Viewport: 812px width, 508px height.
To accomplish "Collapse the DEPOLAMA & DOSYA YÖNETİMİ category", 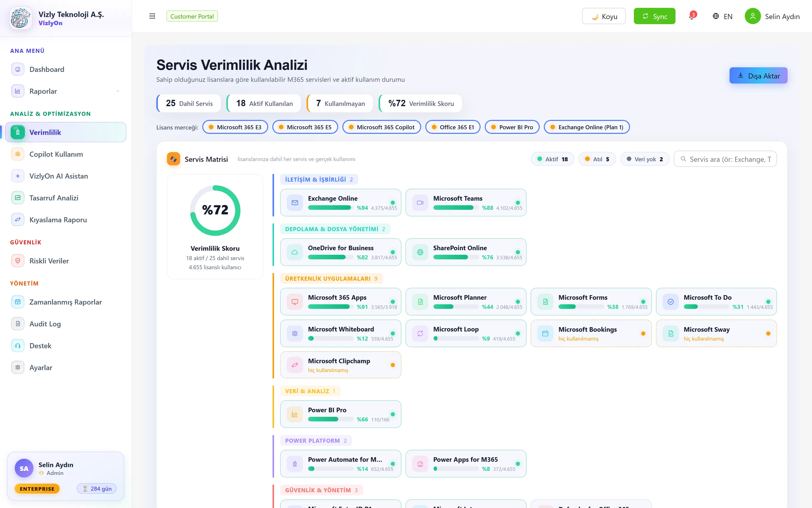I will pyautogui.click(x=335, y=229).
